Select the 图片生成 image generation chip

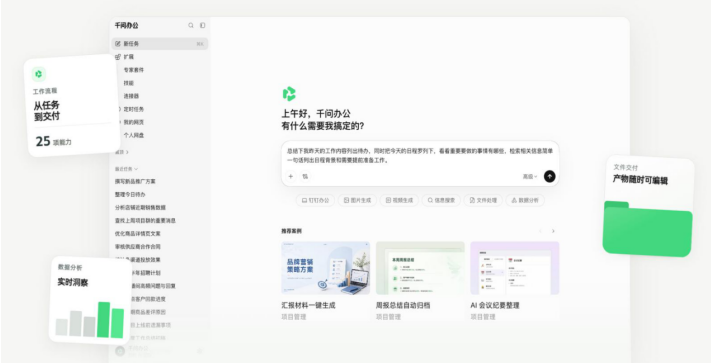[357, 200]
